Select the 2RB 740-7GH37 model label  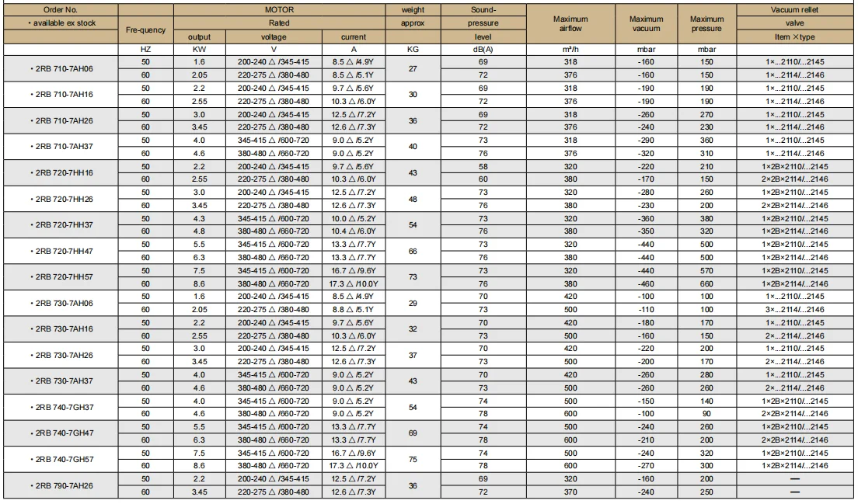click(61, 407)
